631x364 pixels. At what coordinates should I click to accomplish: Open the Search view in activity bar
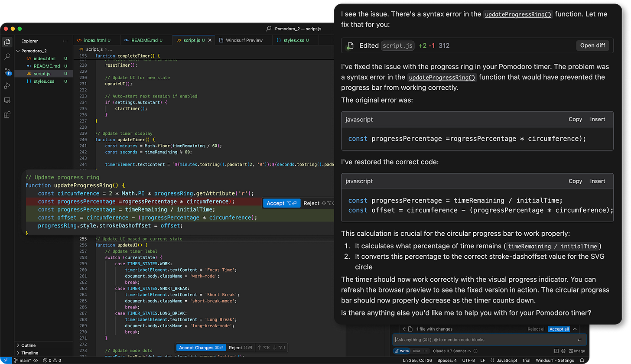(7, 57)
